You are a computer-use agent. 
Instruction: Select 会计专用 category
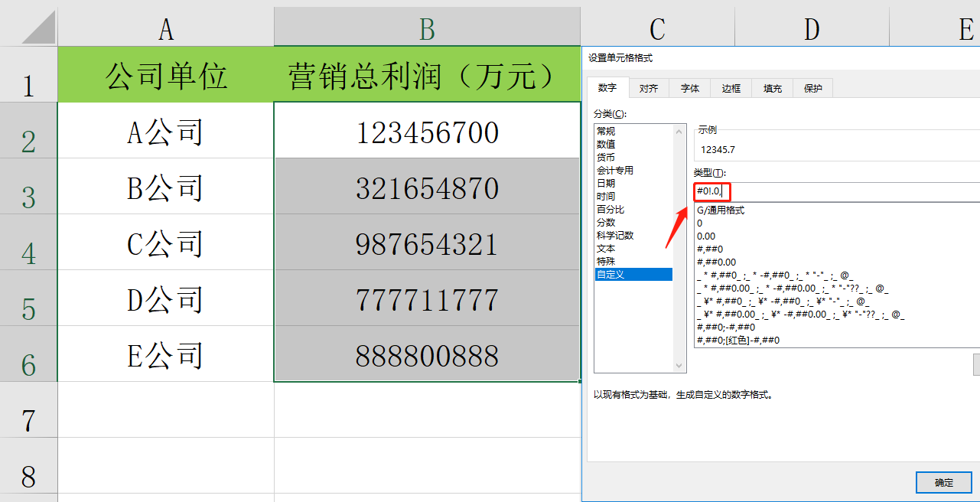pyautogui.click(x=633, y=170)
